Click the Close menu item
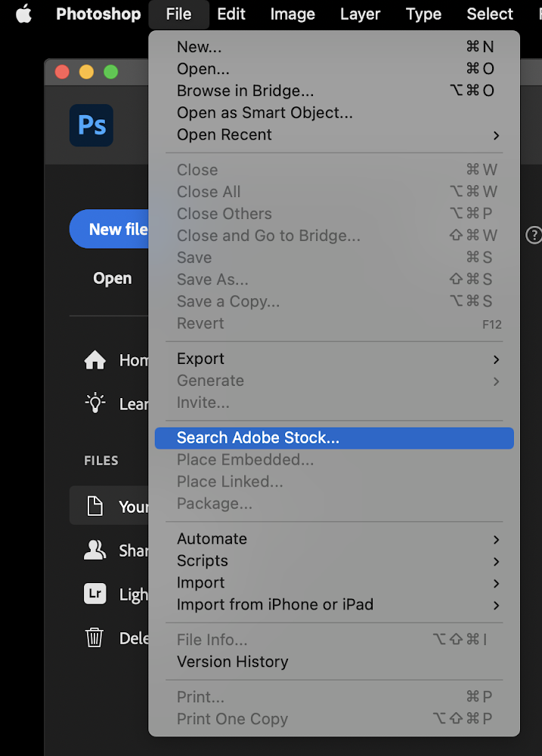This screenshot has height=756, width=542. (334, 170)
